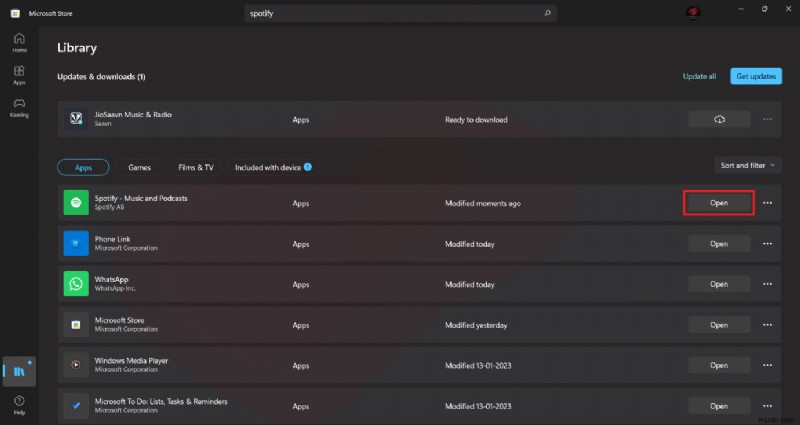Click the Get updates button
The image size is (800, 425).
756,76
